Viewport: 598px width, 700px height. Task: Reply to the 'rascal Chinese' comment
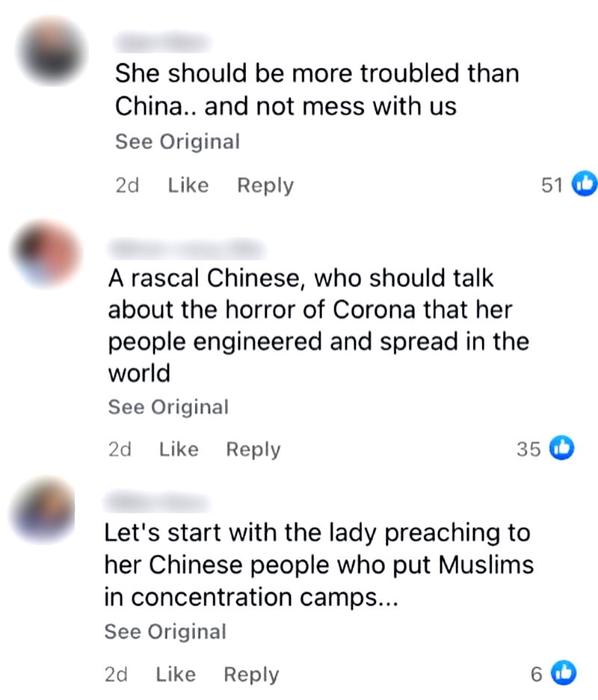(253, 449)
